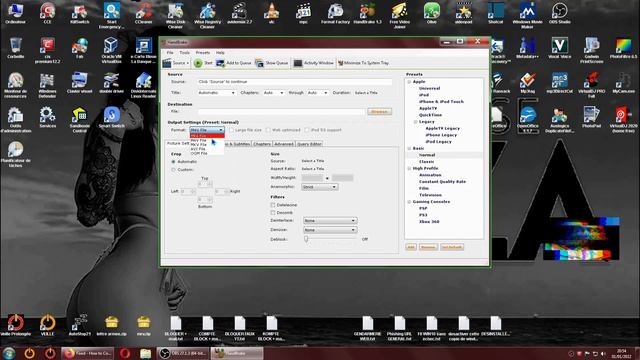Viewport: 640px width, 360px height.
Task: Open the Tools menu
Action: click(184, 53)
